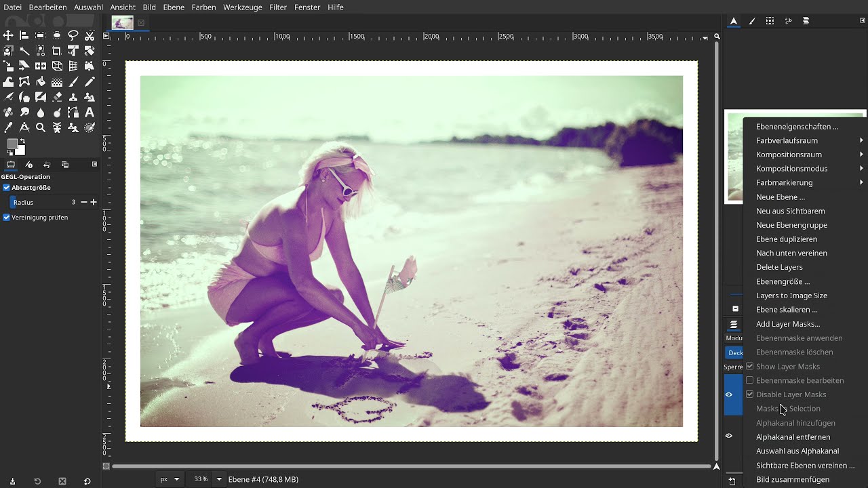
Task: Expand the Farbverlaufsraum submenu
Action: pyautogui.click(x=805, y=140)
